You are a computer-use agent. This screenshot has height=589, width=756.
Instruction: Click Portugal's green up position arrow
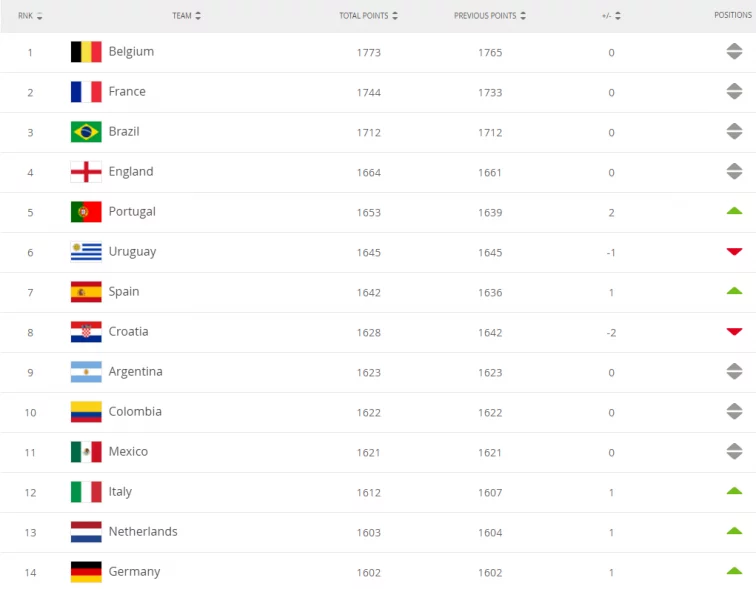tap(734, 211)
